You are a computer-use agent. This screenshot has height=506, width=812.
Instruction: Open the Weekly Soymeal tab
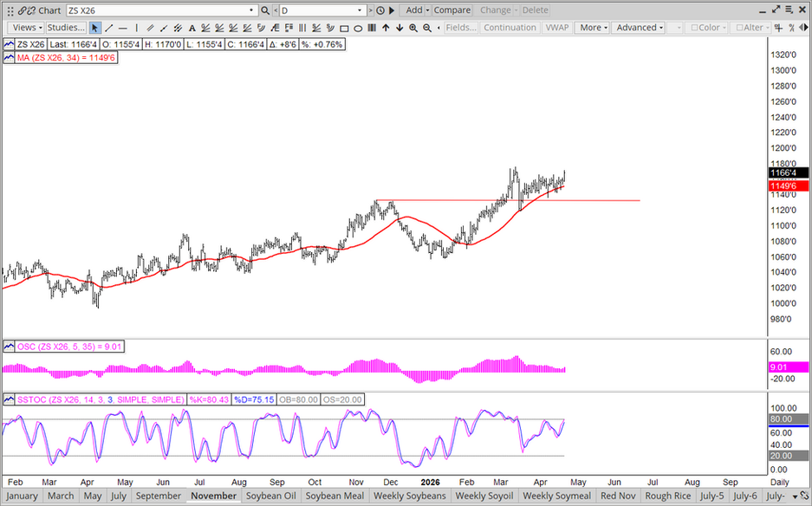click(x=556, y=496)
